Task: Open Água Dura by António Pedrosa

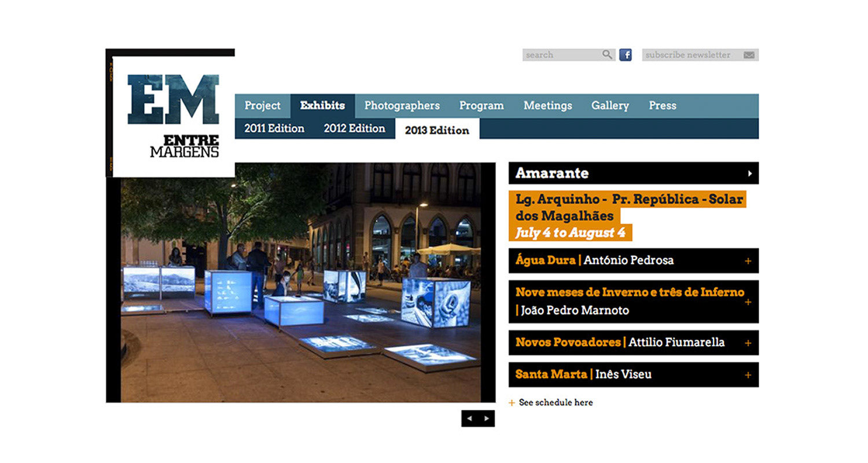Action: 634,260
